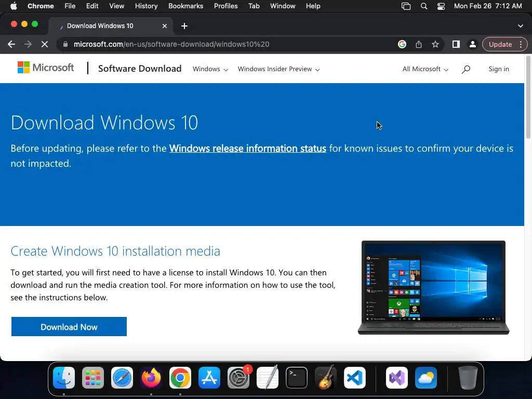Open Visual Studio Code from Dock
This screenshot has height=399, width=532.
(355, 378)
